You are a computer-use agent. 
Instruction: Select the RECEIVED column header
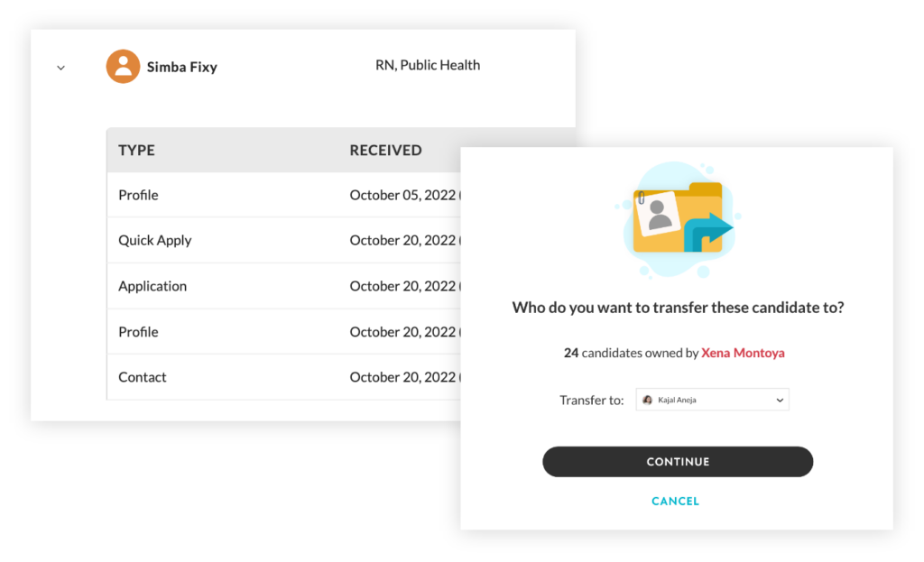click(x=385, y=150)
